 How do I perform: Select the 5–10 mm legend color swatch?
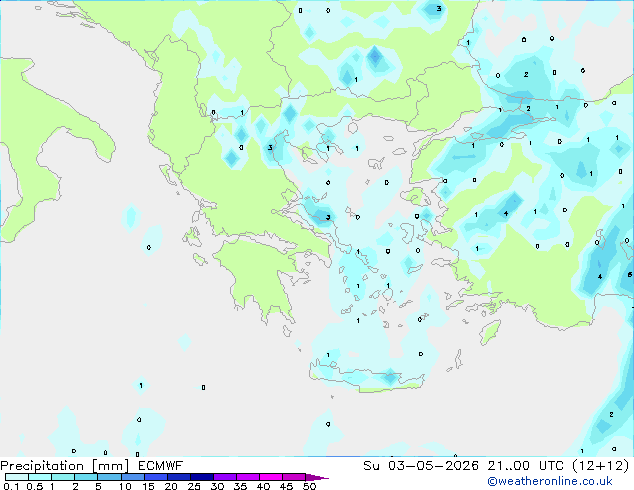coord(109,477)
